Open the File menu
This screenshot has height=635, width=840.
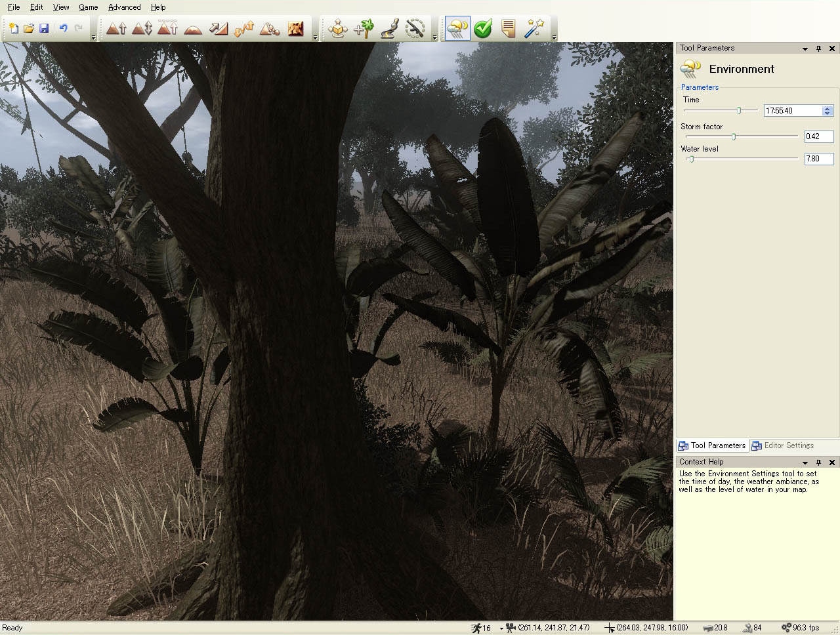click(14, 7)
